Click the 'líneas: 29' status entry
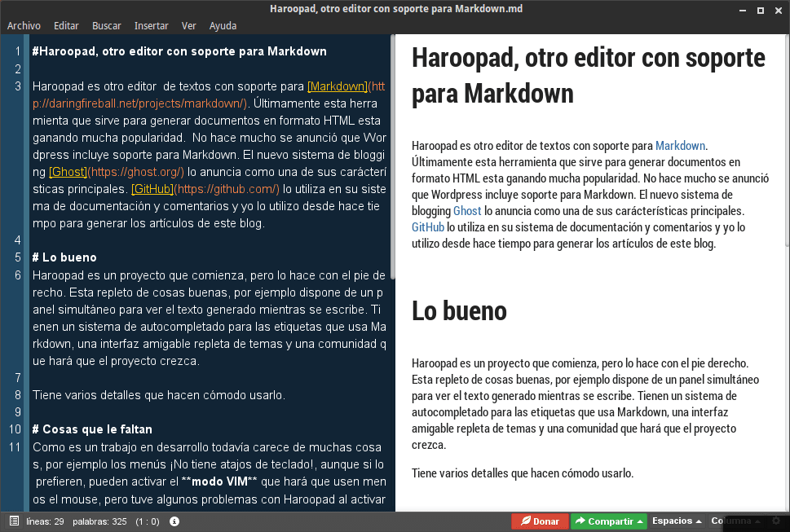Image resolution: width=790 pixels, height=532 pixels. click(x=45, y=521)
